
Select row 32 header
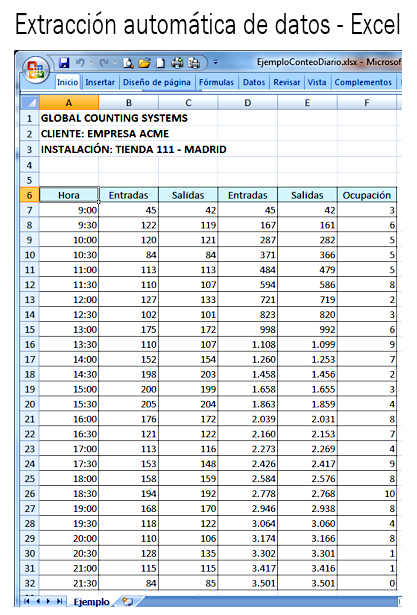tap(30, 583)
